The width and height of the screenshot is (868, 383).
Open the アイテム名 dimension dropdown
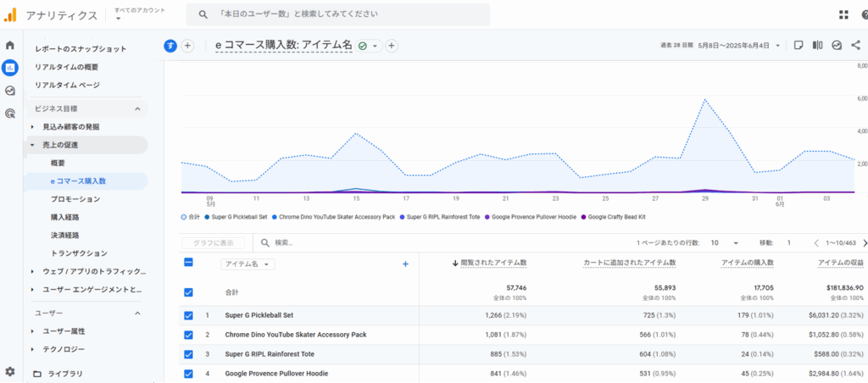coord(248,264)
